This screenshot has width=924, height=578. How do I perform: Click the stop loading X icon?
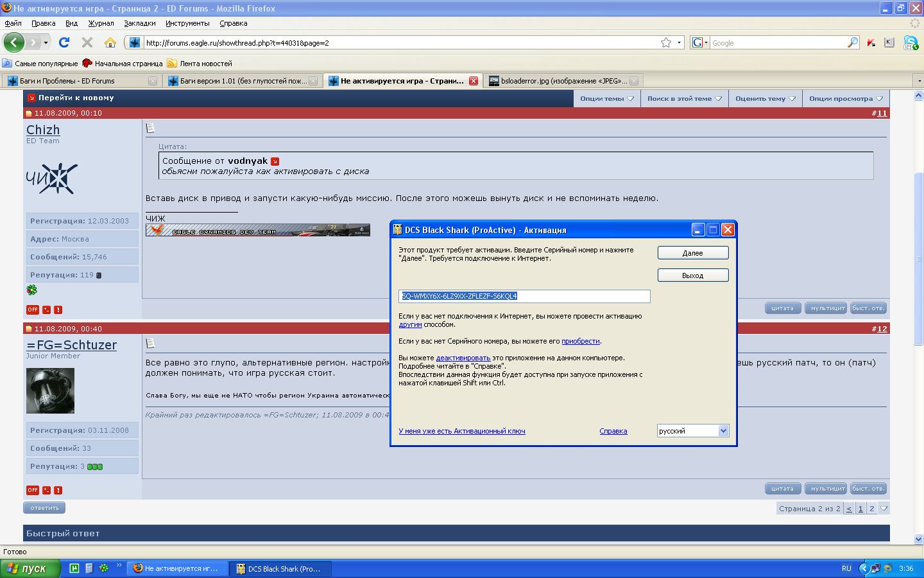point(87,42)
